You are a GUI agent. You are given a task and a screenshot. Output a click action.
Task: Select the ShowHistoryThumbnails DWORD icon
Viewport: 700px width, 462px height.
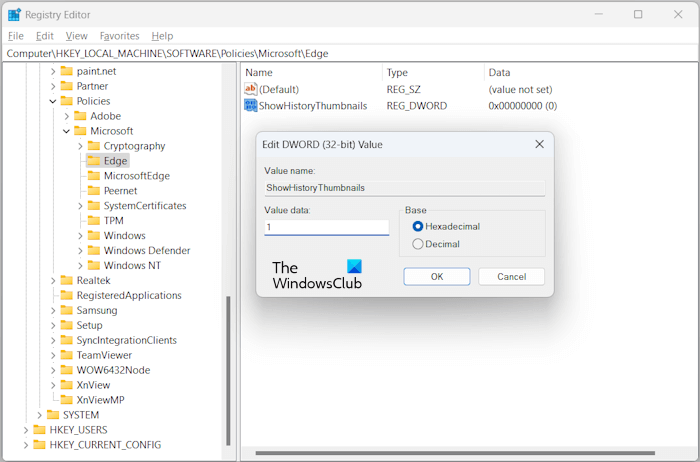250,105
